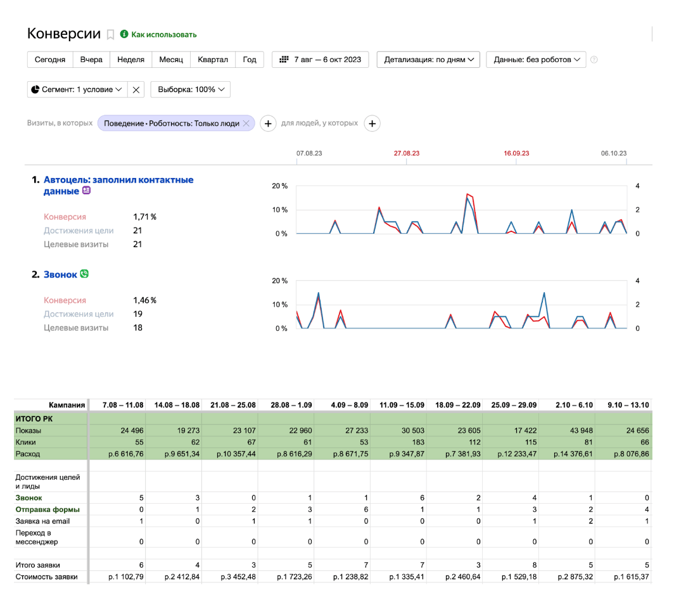Expand the Сегмент: 1 условие dropdown
Image resolution: width=693 pixels, height=616 pixels.
coord(77,89)
